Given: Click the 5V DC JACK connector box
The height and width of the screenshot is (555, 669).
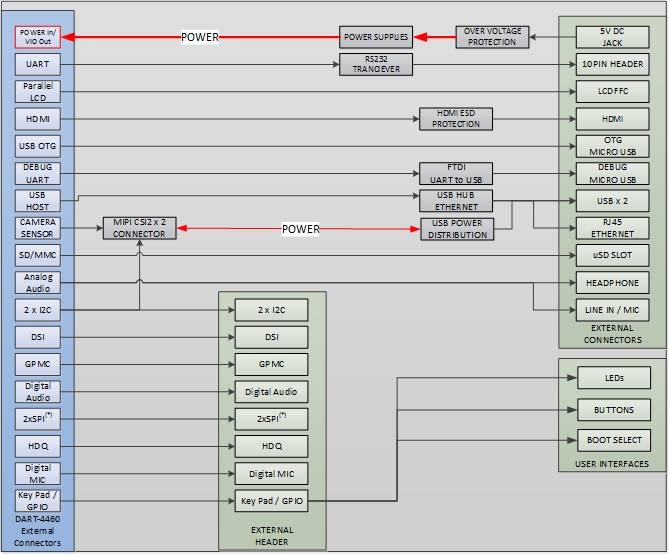Looking at the screenshot, I should pos(612,37).
